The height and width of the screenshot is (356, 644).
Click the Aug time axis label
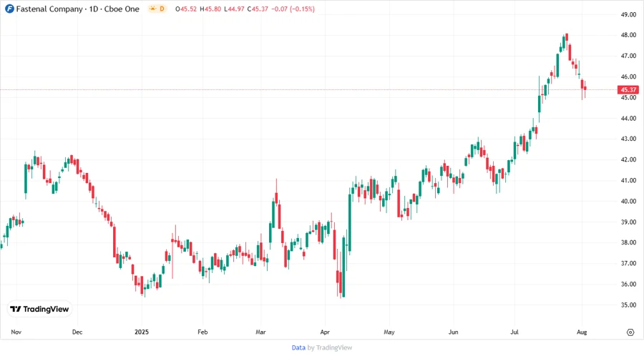point(582,332)
